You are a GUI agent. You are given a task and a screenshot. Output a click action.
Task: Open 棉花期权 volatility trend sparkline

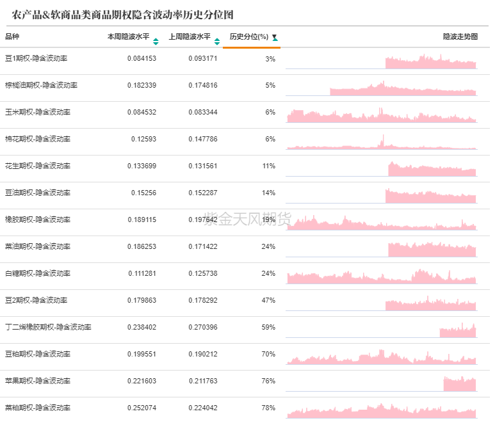coord(382,141)
